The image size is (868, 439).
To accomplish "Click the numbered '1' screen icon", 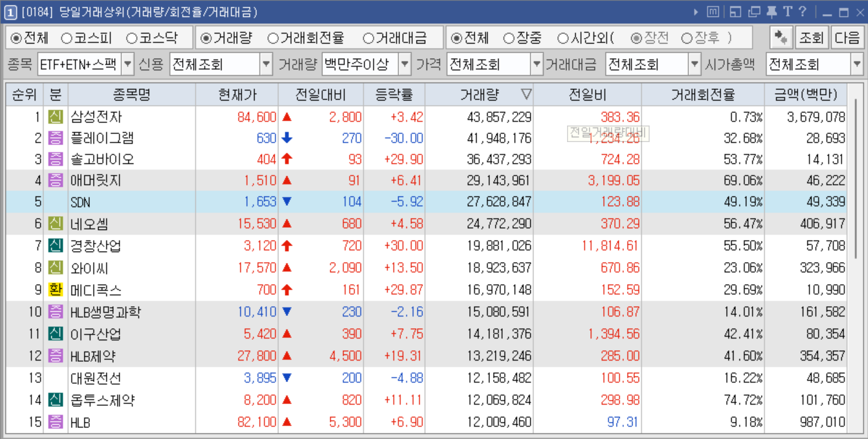I will click(11, 12).
